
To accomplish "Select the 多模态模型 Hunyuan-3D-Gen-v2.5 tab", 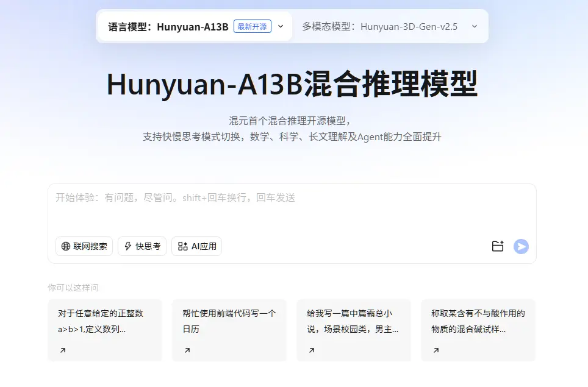I will click(390, 27).
